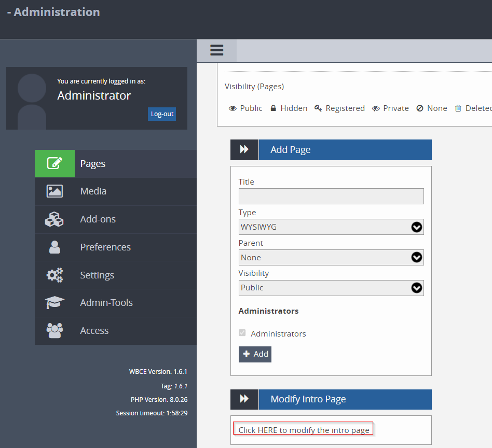Click the Administrator username text

[94, 95]
